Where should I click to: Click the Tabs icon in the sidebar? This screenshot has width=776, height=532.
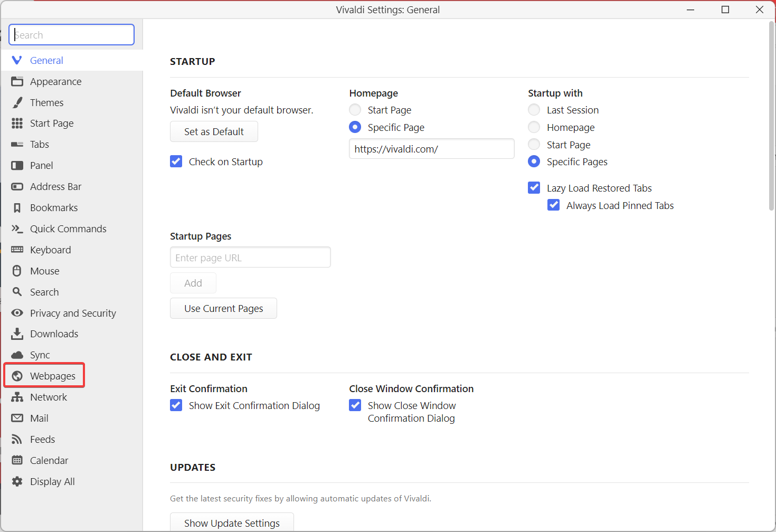pos(17,144)
